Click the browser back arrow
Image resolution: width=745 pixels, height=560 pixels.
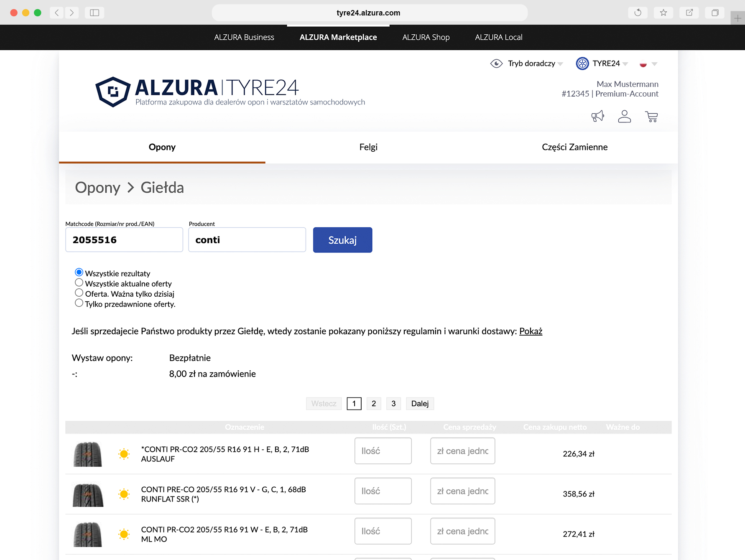click(x=57, y=13)
